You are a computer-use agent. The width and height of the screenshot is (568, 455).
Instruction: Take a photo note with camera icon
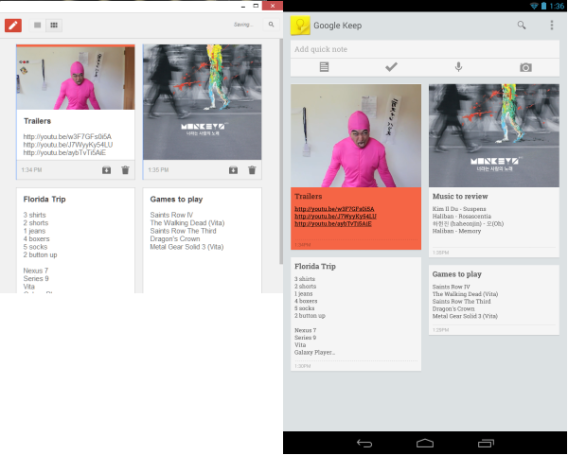click(x=526, y=67)
